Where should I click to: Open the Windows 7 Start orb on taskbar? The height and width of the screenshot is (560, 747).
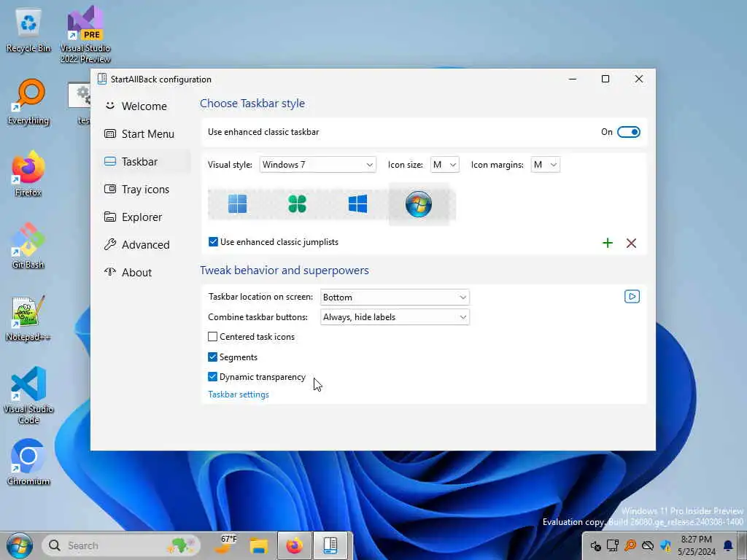19,545
